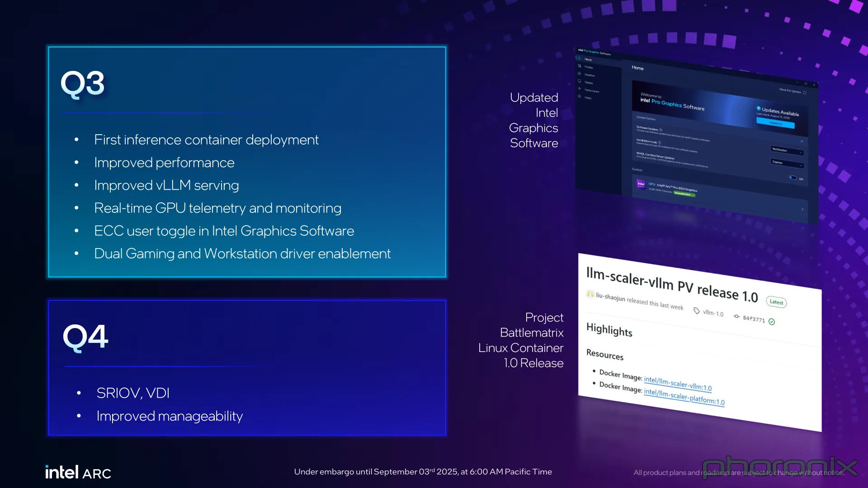The width and height of the screenshot is (868, 488).
Task: Click the Home icon in Intel Graphics sidebar
Action: click(x=580, y=58)
